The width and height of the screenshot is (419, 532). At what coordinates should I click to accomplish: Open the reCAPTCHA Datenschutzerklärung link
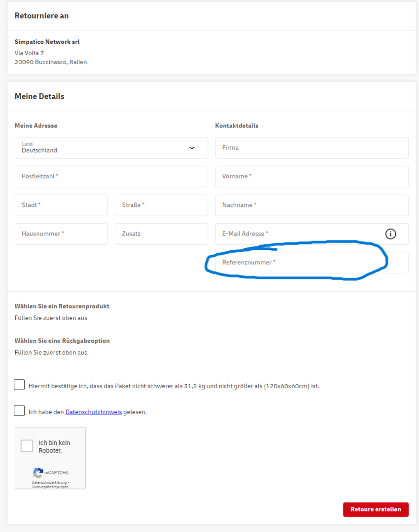point(49,482)
